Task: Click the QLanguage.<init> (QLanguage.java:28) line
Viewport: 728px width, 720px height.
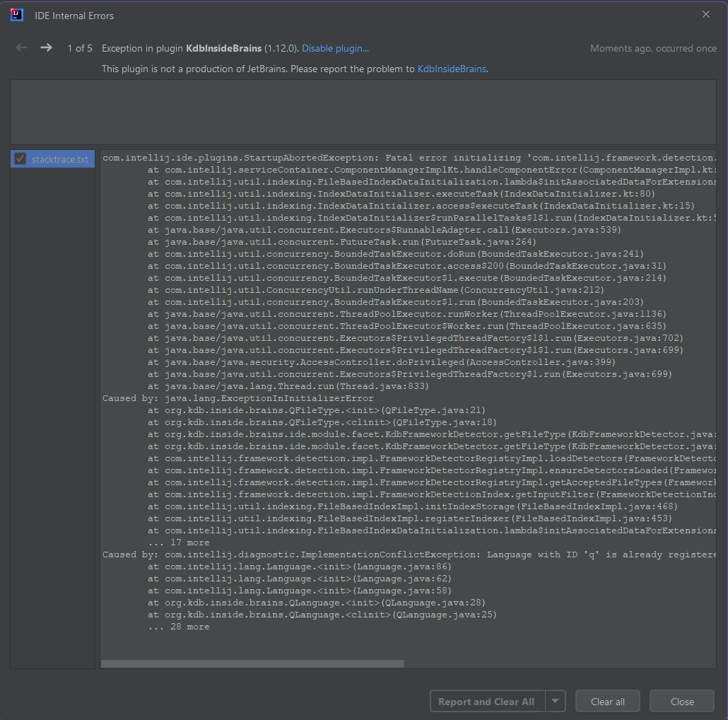Action: (x=317, y=603)
